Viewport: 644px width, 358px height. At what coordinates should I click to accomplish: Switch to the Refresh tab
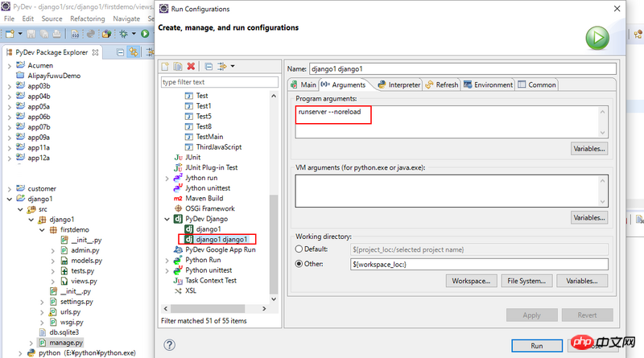(442, 84)
